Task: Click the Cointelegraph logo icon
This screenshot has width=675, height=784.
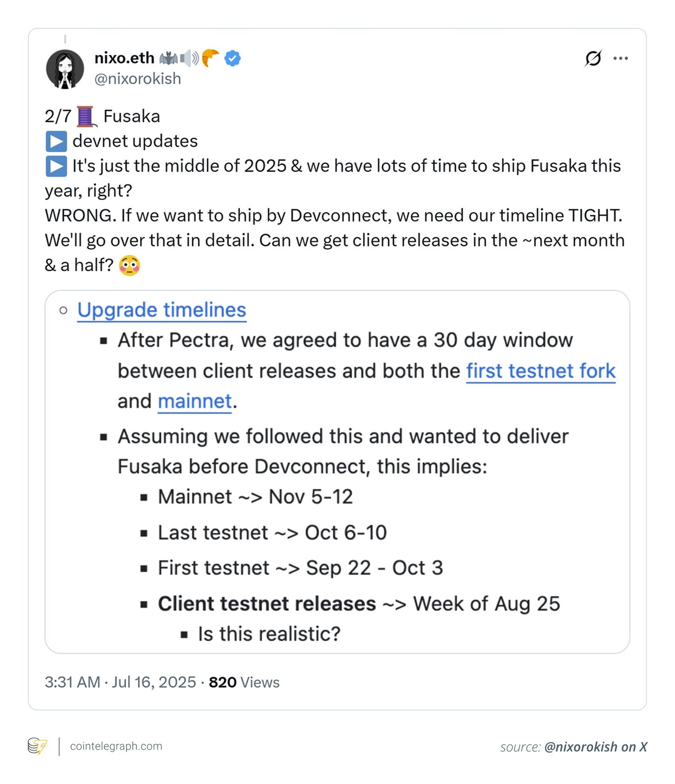Action: [x=37, y=746]
